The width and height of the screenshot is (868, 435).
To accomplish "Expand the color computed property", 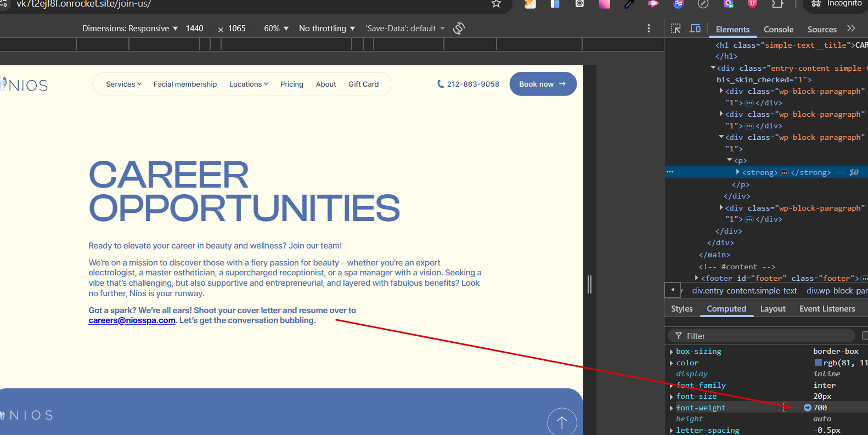I will coord(672,363).
